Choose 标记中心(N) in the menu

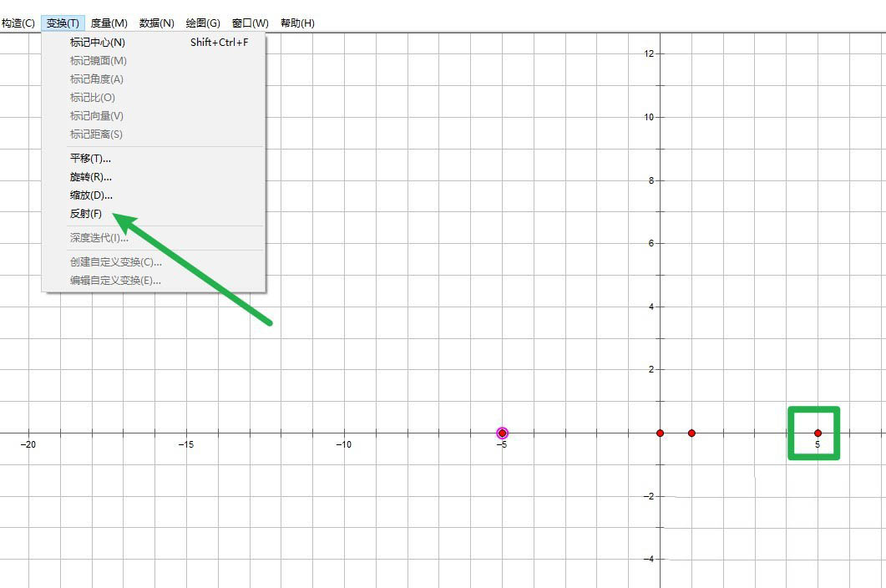click(x=153, y=43)
